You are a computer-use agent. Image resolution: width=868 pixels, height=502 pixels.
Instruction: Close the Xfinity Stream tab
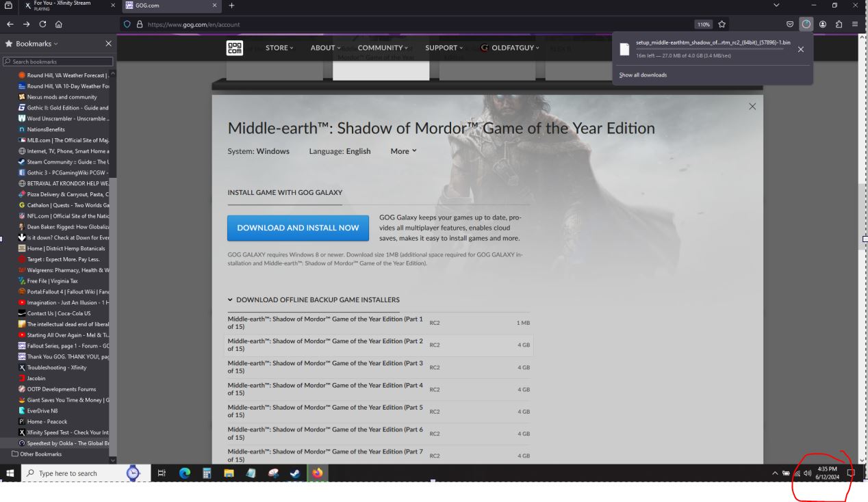click(113, 6)
